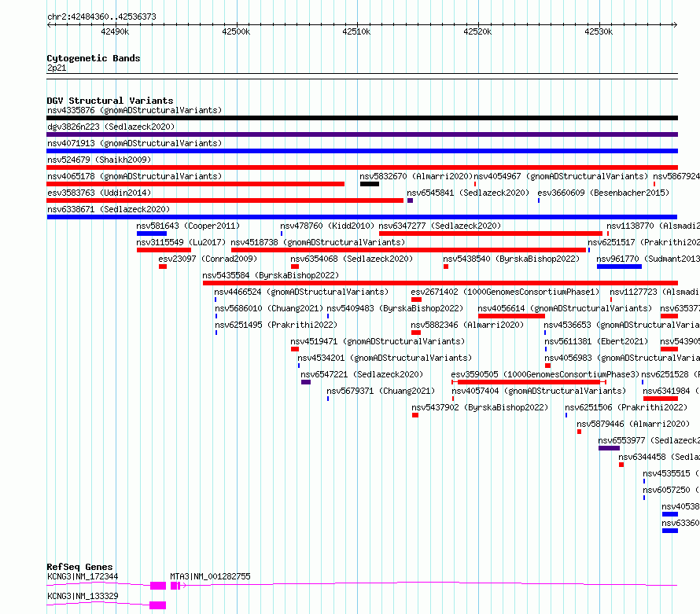700x614 pixels.
Task: Click the nsv5409483 (ByrskaBishop2022) label
Action: [x=395, y=308]
